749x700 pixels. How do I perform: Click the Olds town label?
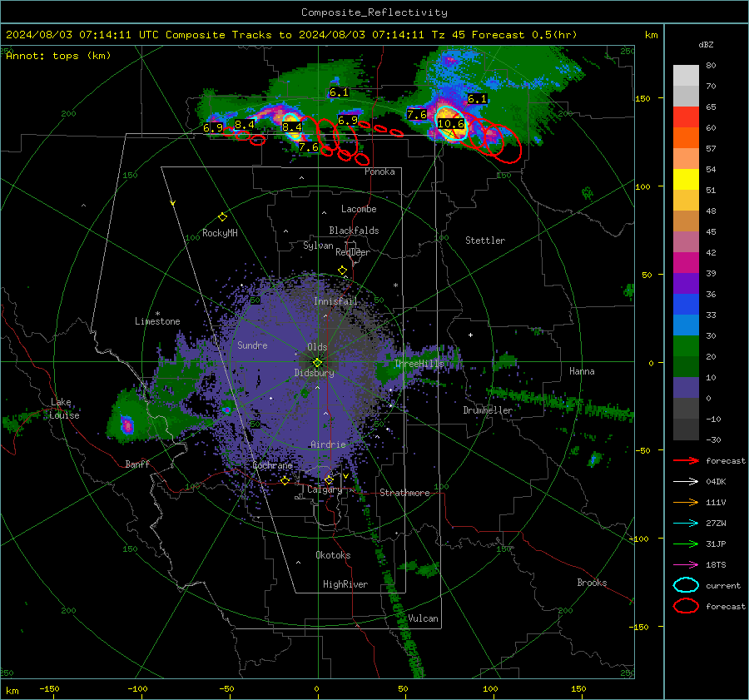coord(317,347)
